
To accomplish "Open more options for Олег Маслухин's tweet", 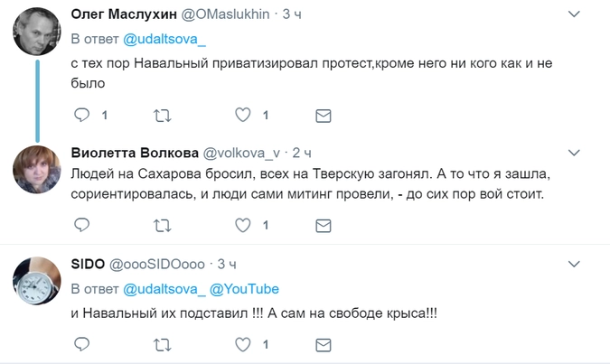I will (x=573, y=15).
